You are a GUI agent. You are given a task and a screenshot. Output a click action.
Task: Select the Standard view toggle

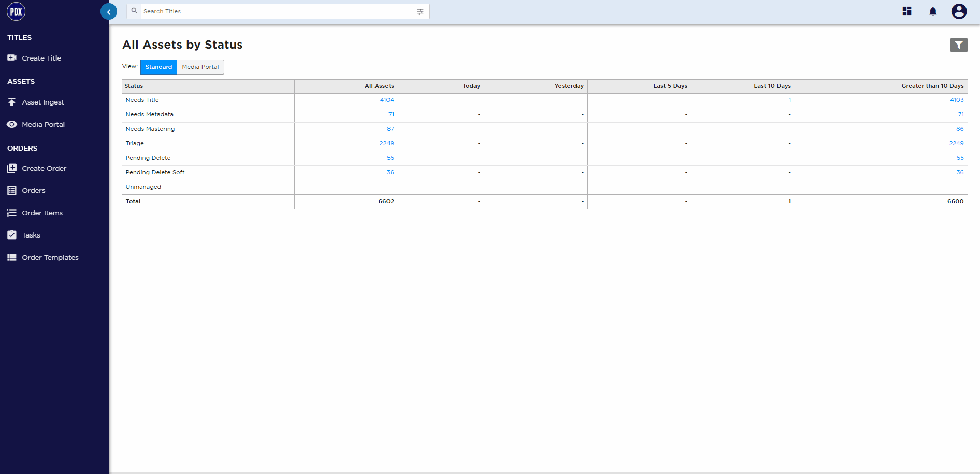158,67
